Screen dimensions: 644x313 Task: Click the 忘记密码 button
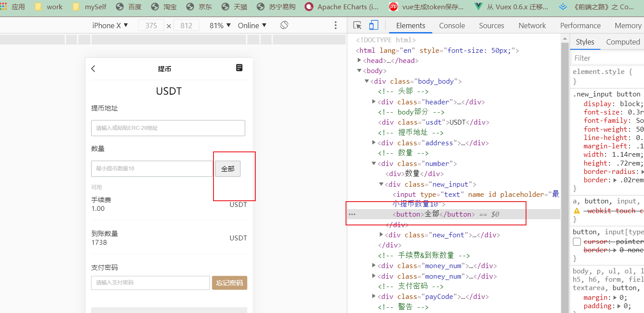click(x=229, y=283)
